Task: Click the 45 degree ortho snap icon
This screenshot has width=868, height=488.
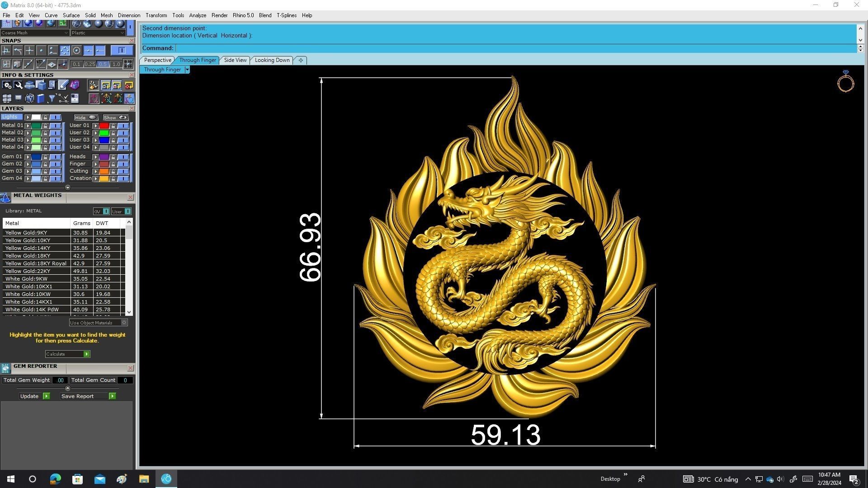Action: [x=41, y=64]
